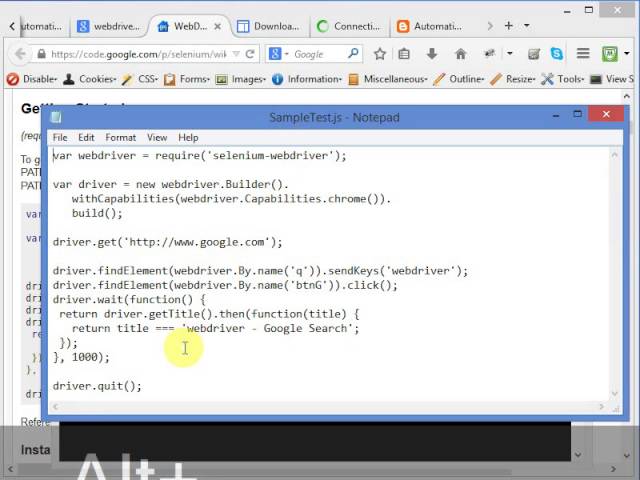Viewport: 640px width, 480px height.
Task: Open the Images developer toolbar menu
Action: click(x=241, y=79)
